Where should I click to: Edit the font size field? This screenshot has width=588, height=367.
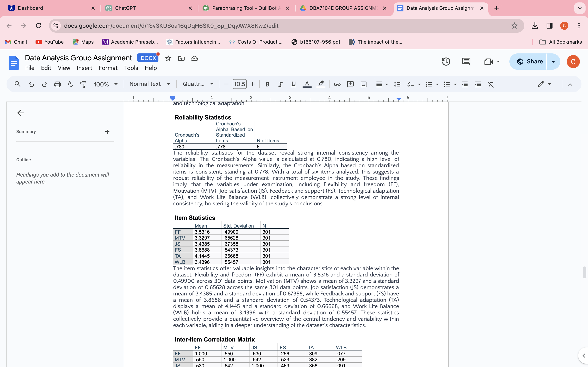pos(239,84)
